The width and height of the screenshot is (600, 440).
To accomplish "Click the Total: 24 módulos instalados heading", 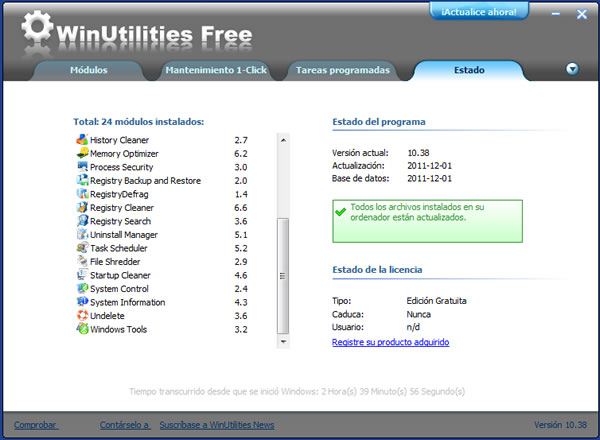I will point(139,122).
